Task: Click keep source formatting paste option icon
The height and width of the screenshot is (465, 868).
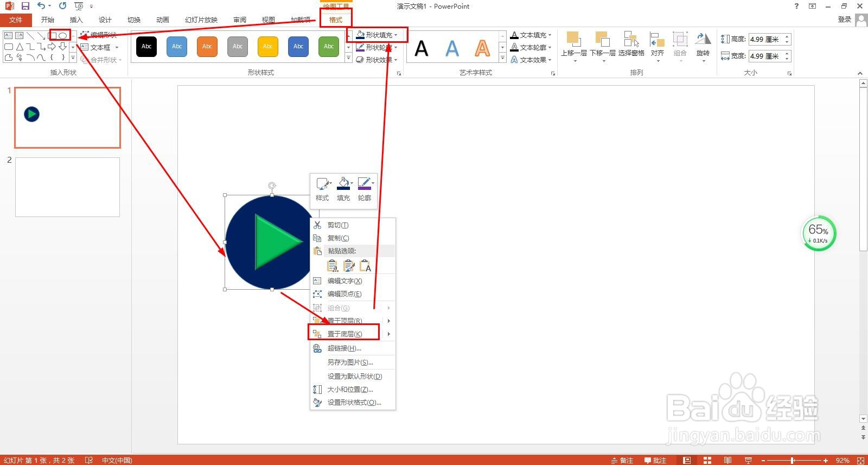Action: (349, 266)
